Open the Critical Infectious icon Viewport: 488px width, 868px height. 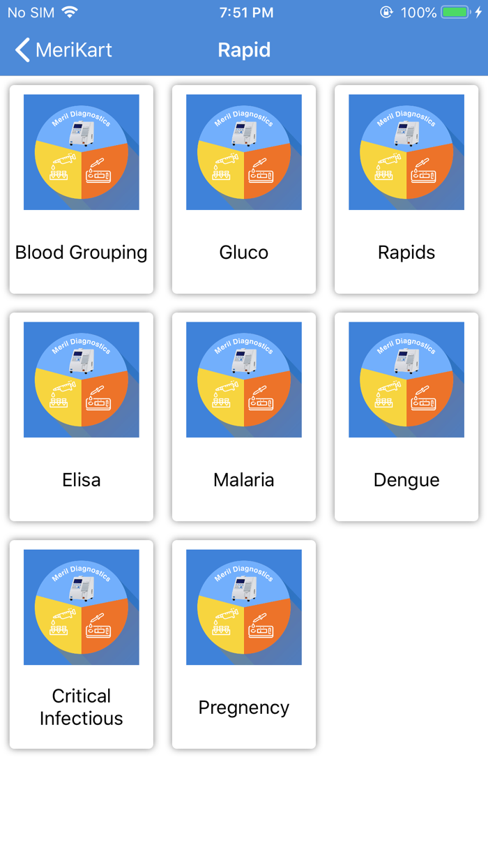pyautogui.click(x=82, y=607)
